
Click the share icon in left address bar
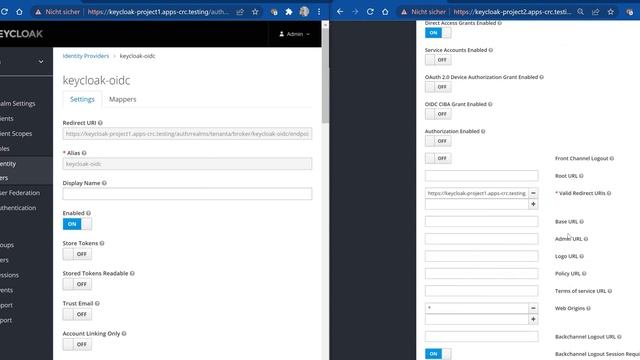[x=240, y=12]
